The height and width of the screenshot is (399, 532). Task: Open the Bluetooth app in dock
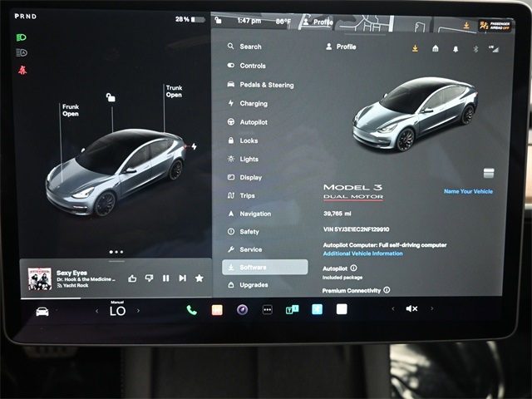point(317,309)
